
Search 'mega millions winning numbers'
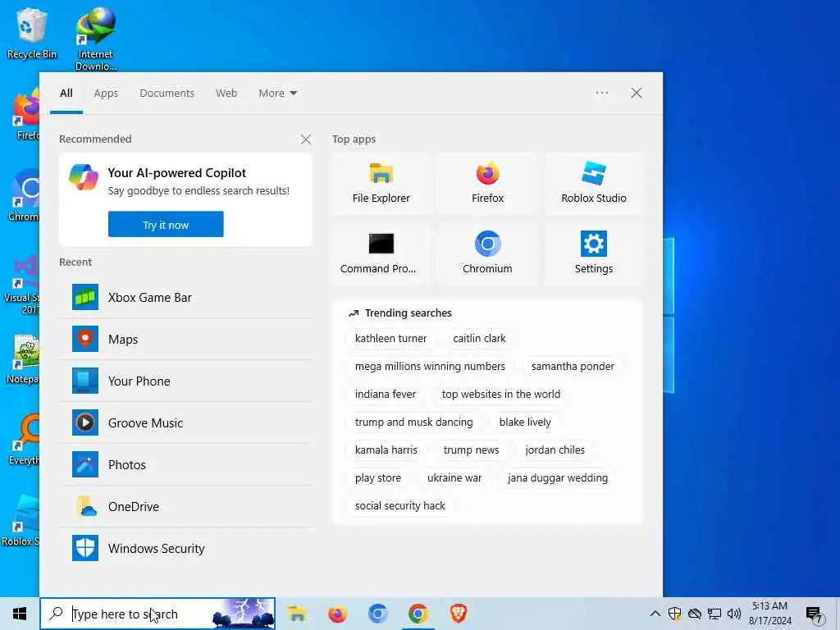coord(430,367)
